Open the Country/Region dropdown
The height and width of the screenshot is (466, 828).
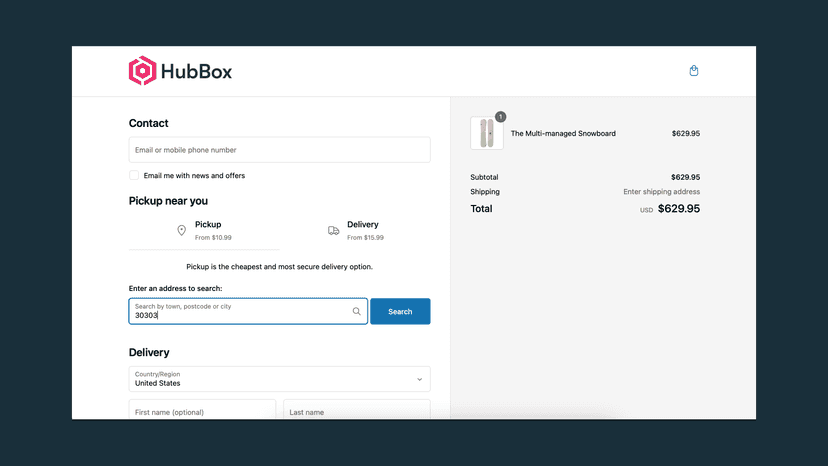coord(279,379)
